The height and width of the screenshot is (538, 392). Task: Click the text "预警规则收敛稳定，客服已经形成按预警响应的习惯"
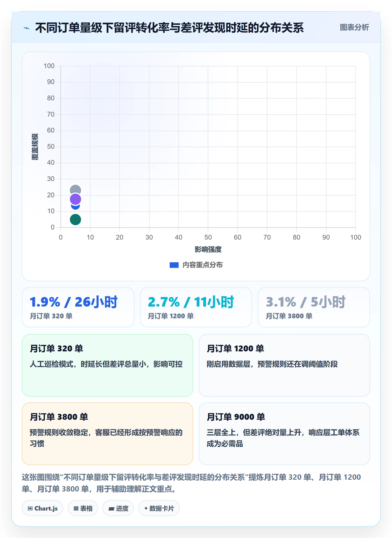(106, 438)
